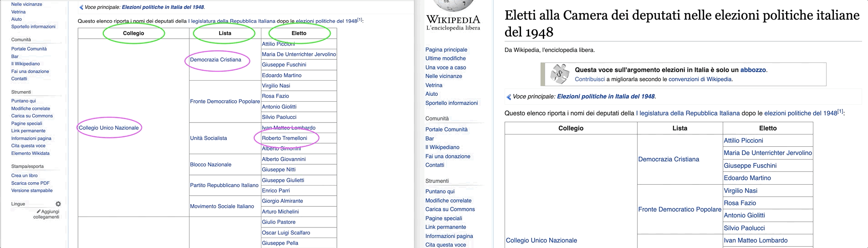Image resolution: width=868 pixels, height=248 pixels.
Task: Follow the abbozzo link in the stub notice
Action: [x=753, y=70]
